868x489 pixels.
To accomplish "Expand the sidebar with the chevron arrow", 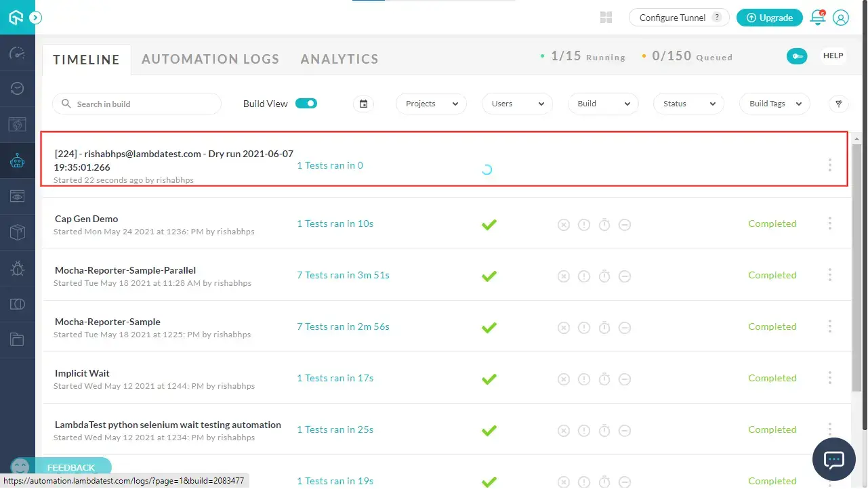I will coord(35,18).
